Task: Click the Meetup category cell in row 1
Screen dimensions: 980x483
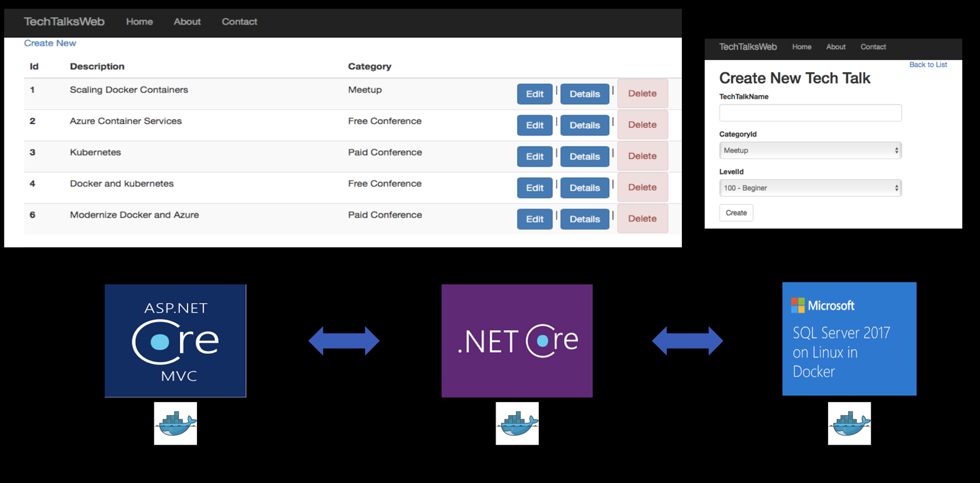Action: click(365, 90)
